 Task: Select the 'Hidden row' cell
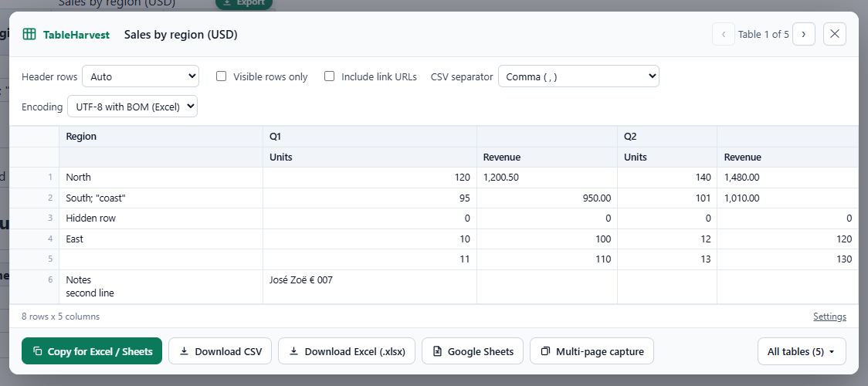click(x=161, y=218)
